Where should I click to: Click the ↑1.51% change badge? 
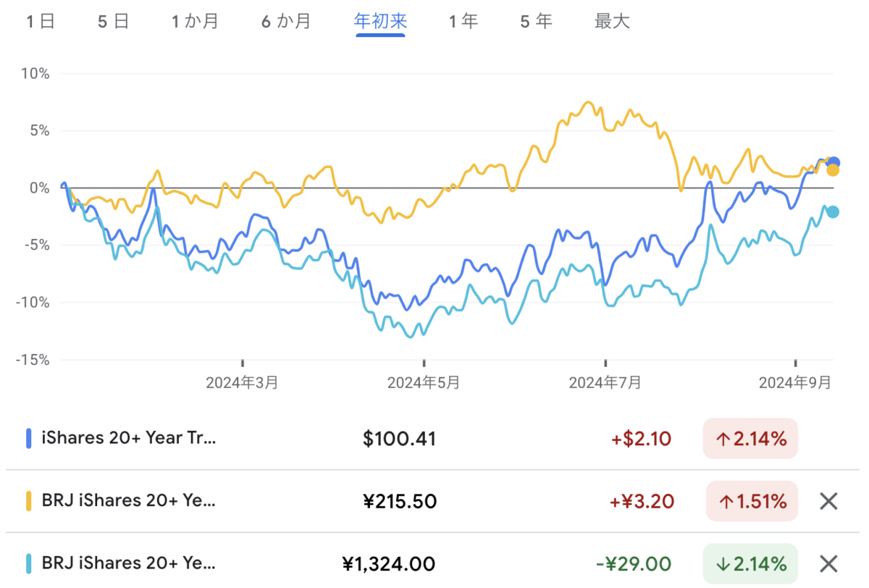(x=750, y=501)
